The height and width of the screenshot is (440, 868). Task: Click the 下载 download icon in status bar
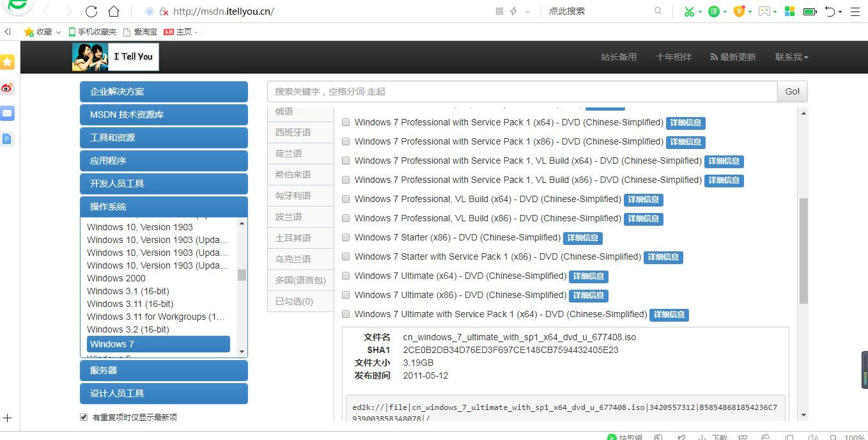pyautogui.click(x=711, y=437)
